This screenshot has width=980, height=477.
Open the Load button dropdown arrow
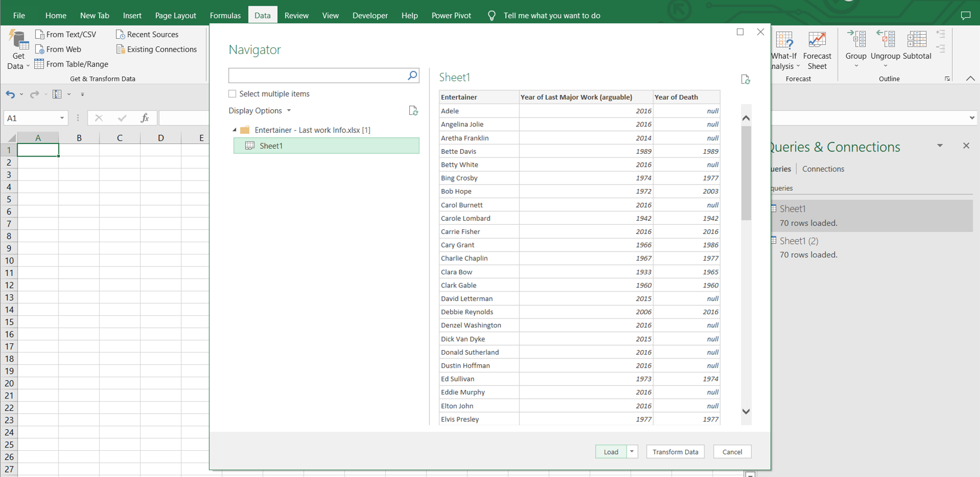click(x=632, y=451)
